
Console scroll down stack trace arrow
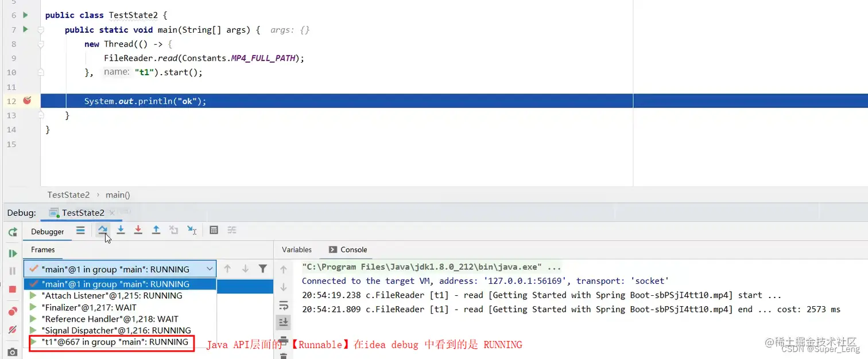click(x=284, y=287)
